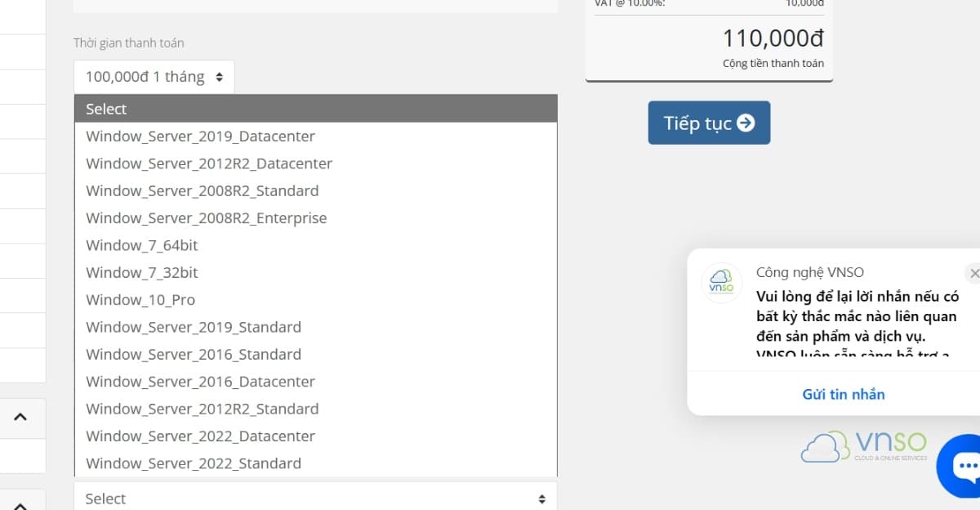Select the 'Select' placeholder option in list
Viewport: 980px width, 510px height.
click(315, 109)
